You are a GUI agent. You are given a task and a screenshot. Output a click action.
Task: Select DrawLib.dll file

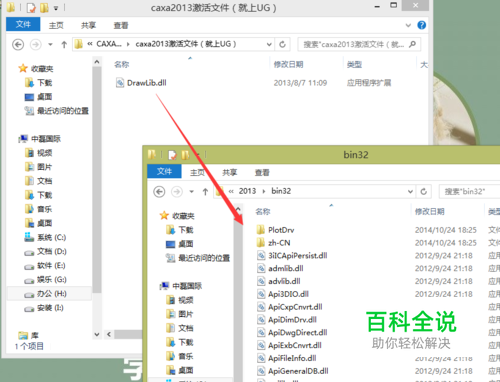click(x=141, y=83)
